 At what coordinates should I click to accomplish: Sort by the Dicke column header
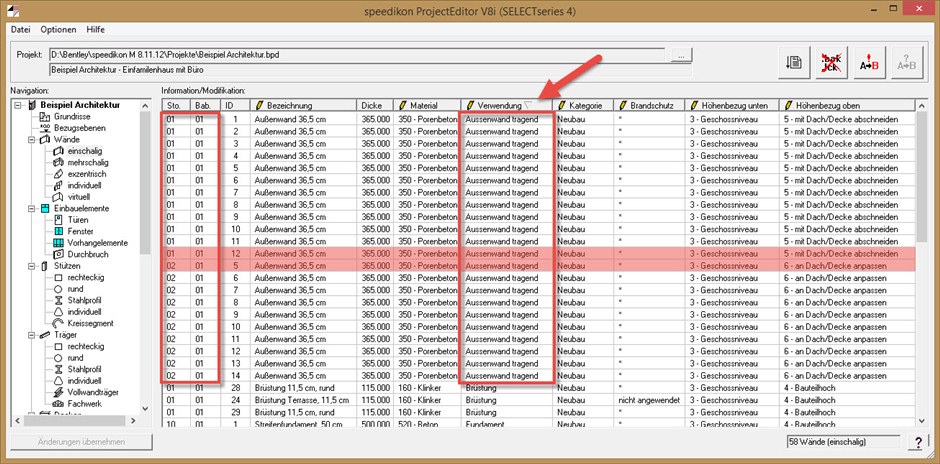[x=375, y=106]
